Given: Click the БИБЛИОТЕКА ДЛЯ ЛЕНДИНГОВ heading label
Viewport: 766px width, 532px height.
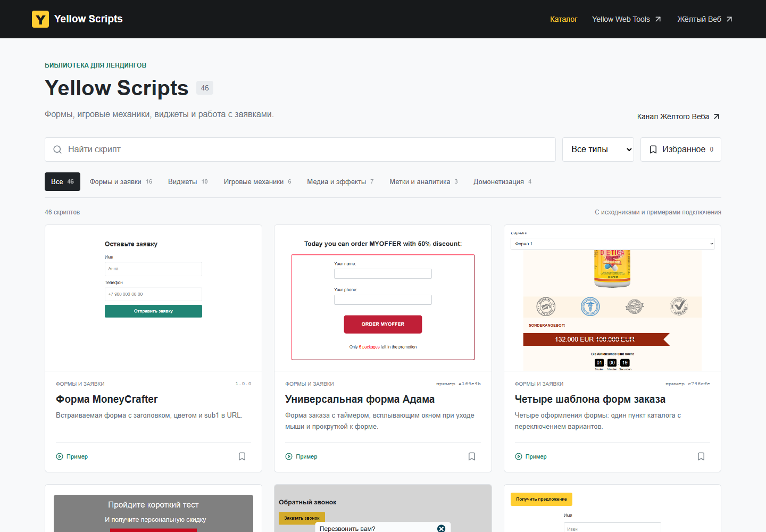Looking at the screenshot, I should click(96, 65).
